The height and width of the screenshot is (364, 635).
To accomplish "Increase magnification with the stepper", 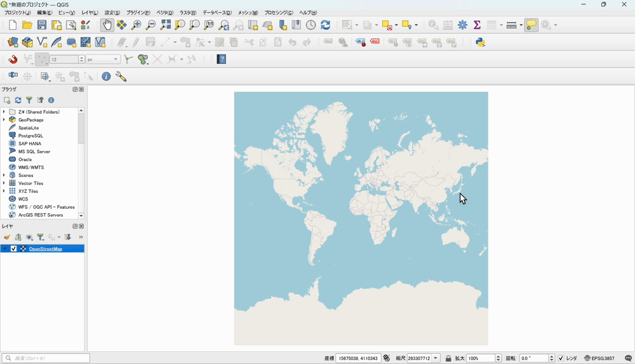I will tap(498, 356).
